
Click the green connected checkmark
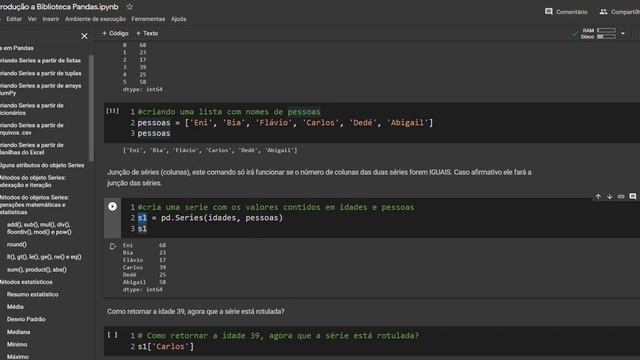(x=575, y=34)
